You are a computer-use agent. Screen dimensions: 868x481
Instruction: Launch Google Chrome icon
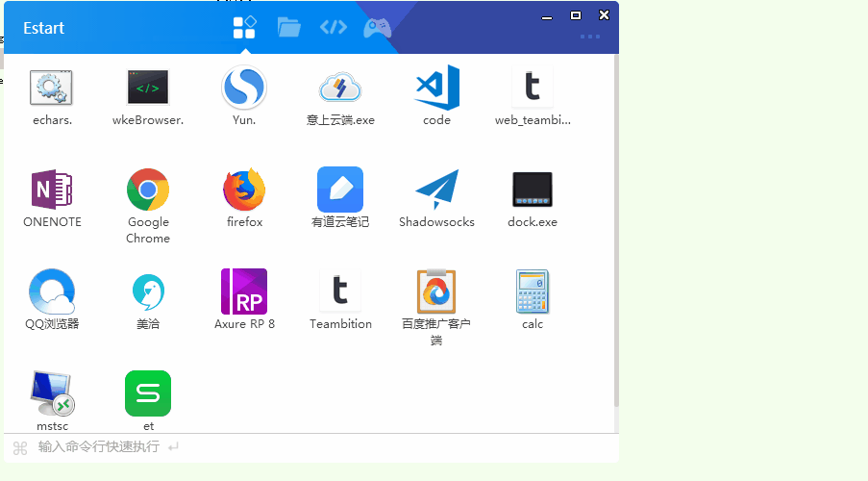click(x=148, y=190)
